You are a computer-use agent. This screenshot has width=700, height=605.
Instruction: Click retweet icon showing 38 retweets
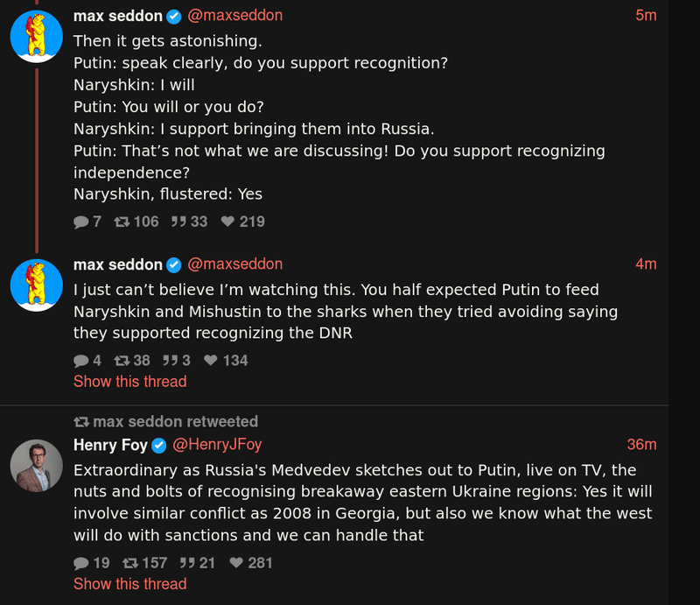(121, 361)
